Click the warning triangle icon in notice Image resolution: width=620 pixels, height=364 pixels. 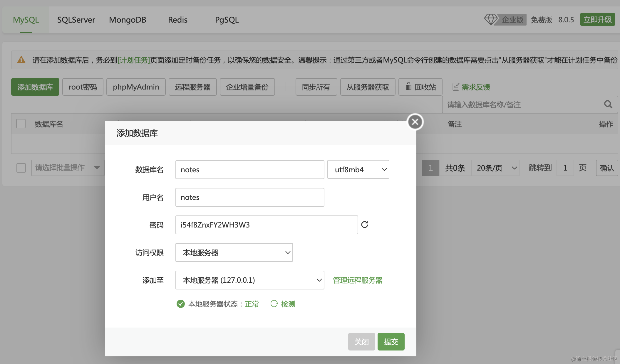coord(21,60)
